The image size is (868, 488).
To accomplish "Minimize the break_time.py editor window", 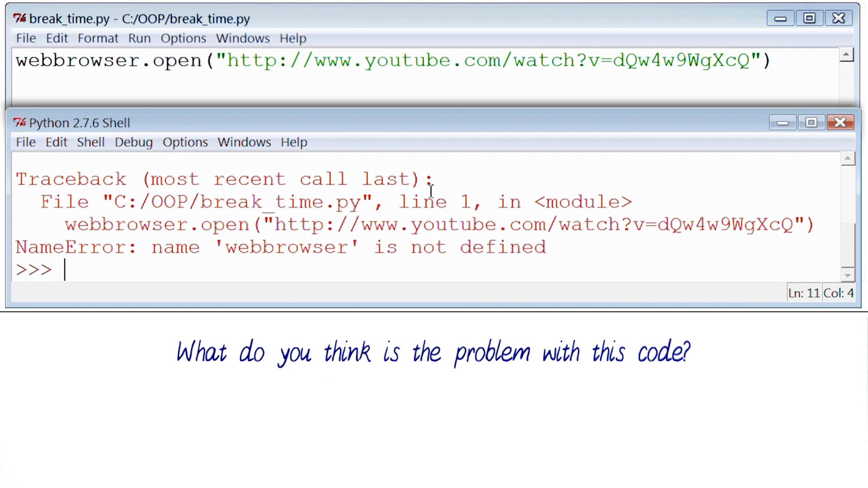I will coord(780,19).
